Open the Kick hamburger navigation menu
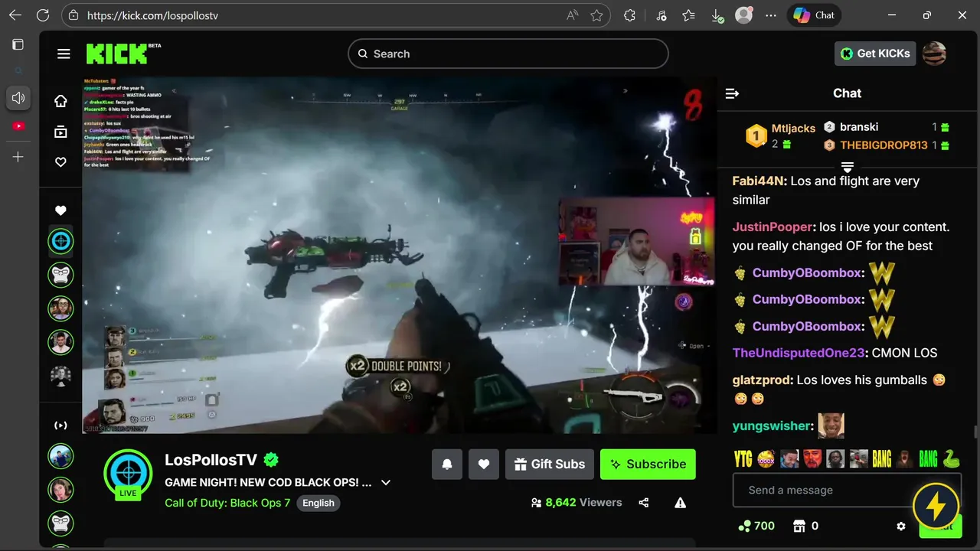980x551 pixels. tap(64, 54)
